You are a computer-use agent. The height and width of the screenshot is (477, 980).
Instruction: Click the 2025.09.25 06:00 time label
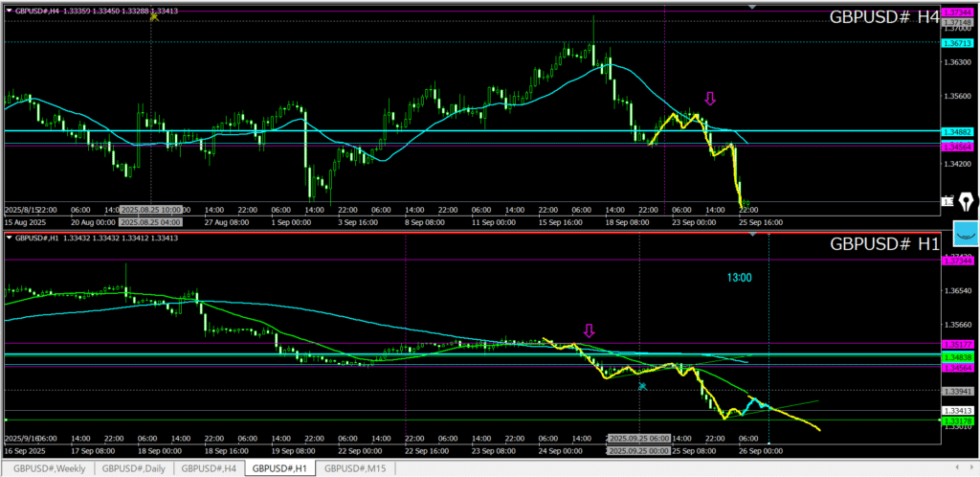click(638, 437)
